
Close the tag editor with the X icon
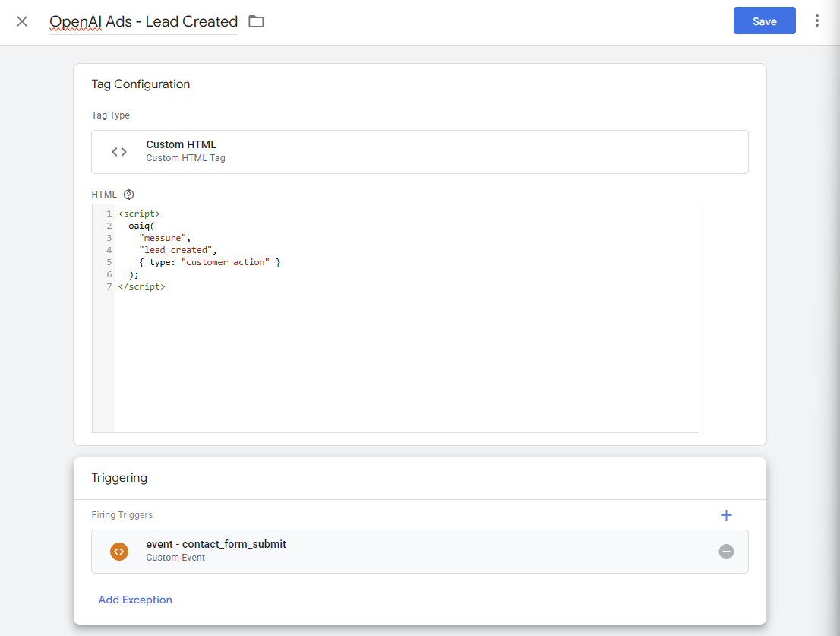22,21
